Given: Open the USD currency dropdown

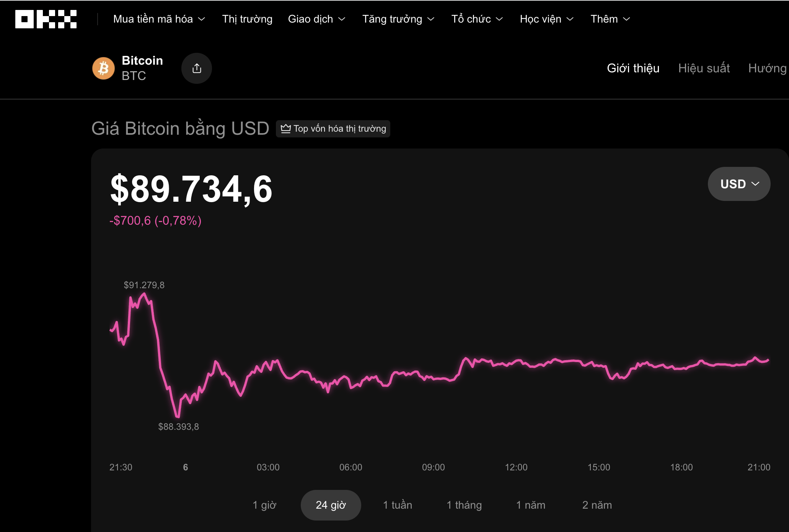Looking at the screenshot, I should [739, 184].
